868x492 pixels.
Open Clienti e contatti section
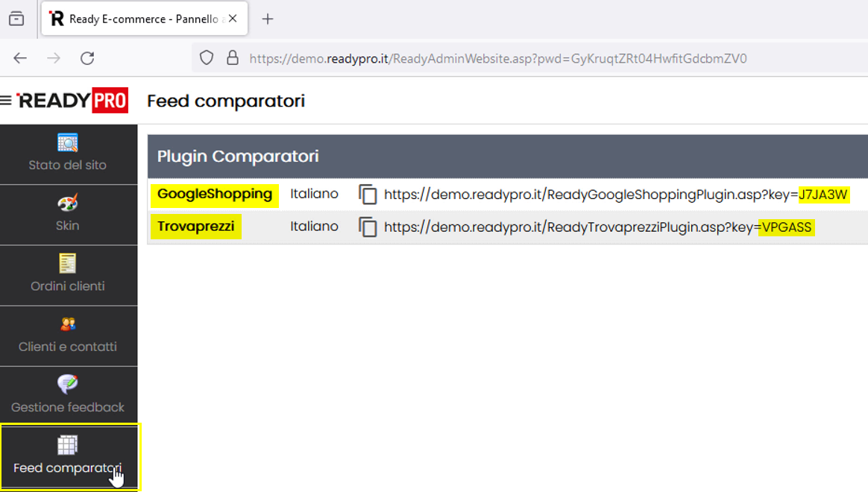(69, 336)
